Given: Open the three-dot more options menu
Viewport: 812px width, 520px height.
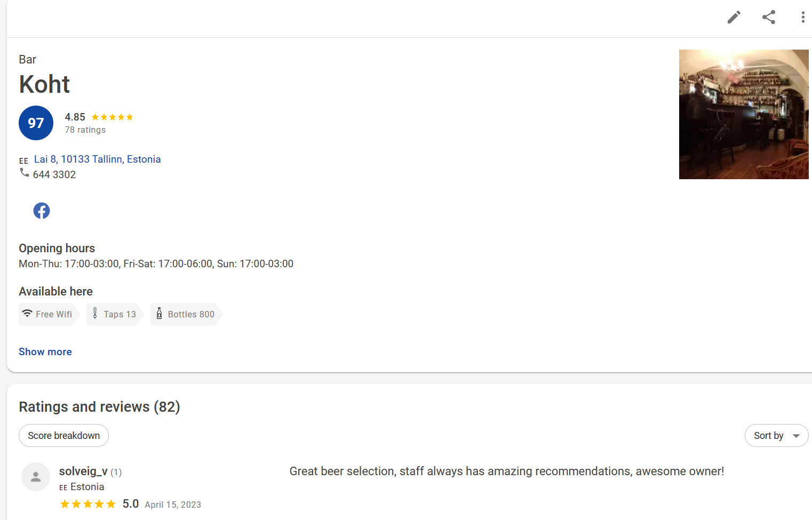Looking at the screenshot, I should 802,17.
